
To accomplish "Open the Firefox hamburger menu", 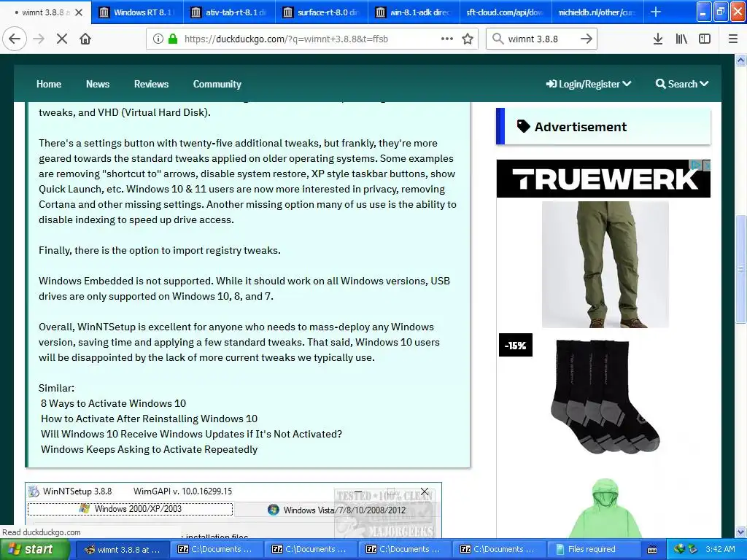I will pos(733,39).
